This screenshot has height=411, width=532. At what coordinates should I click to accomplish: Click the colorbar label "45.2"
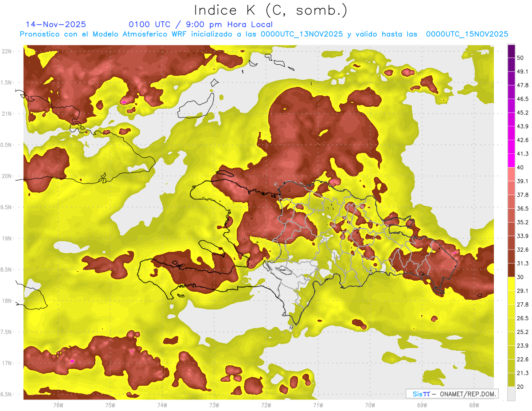pyautogui.click(x=523, y=113)
